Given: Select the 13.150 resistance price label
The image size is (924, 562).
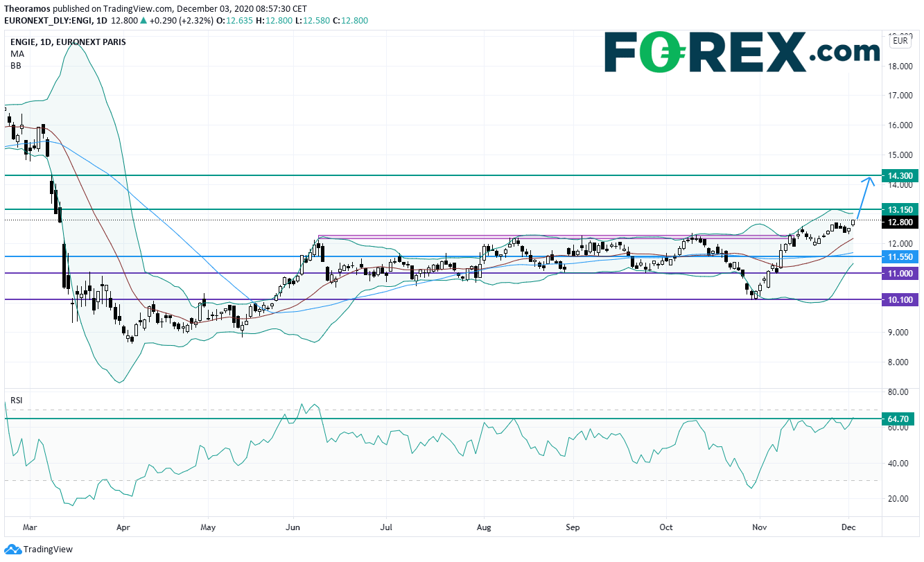Looking at the screenshot, I should pyautogui.click(x=899, y=209).
